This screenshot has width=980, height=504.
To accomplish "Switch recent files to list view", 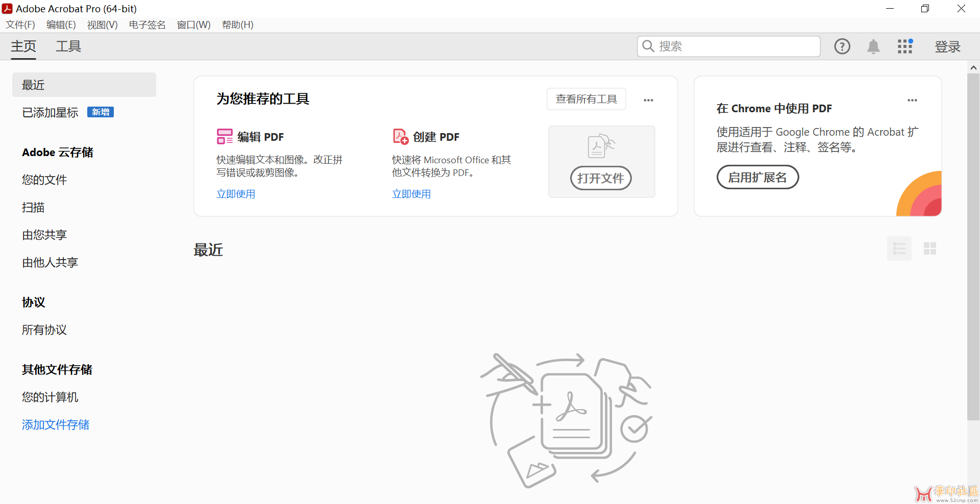I will (899, 248).
